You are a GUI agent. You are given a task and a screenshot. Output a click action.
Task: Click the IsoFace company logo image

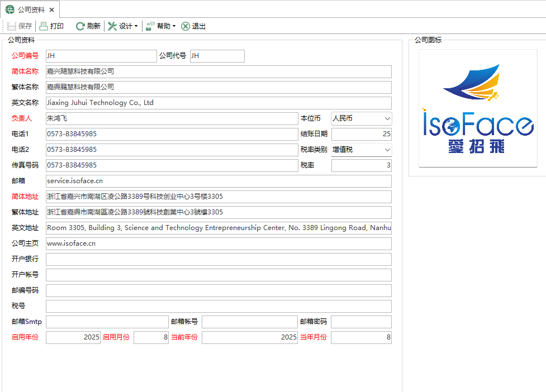[x=478, y=108]
